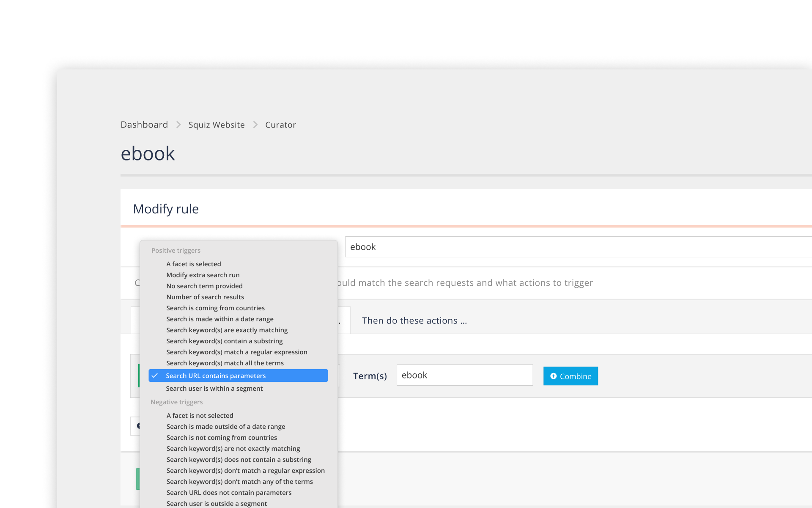Click checkmark beside Search URL contains parameters

[155, 375]
